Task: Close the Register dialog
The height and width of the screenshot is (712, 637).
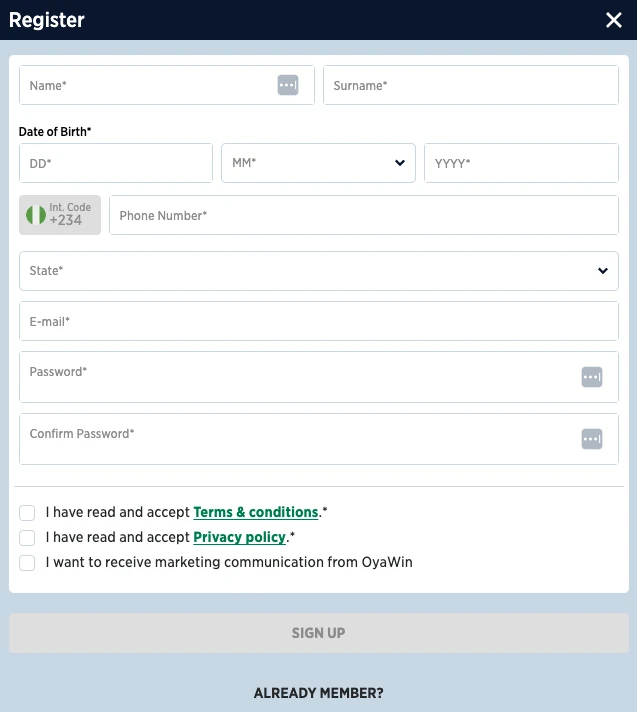Action: (x=614, y=20)
